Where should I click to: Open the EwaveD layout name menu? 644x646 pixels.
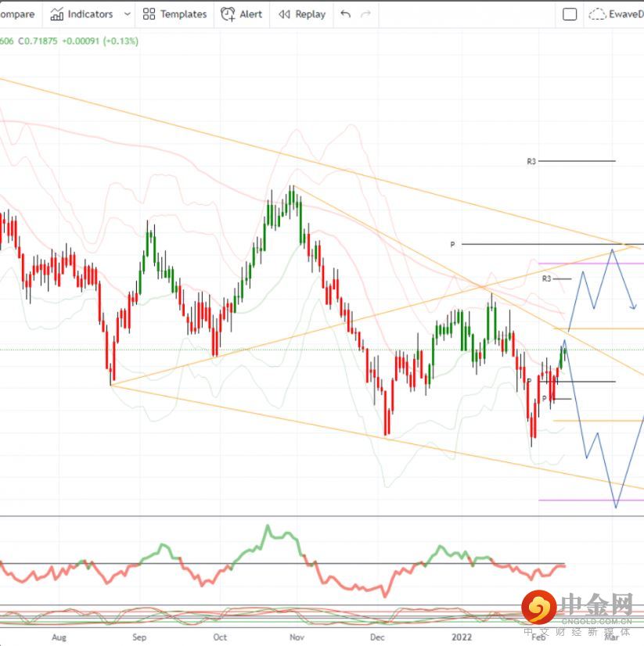[626, 14]
